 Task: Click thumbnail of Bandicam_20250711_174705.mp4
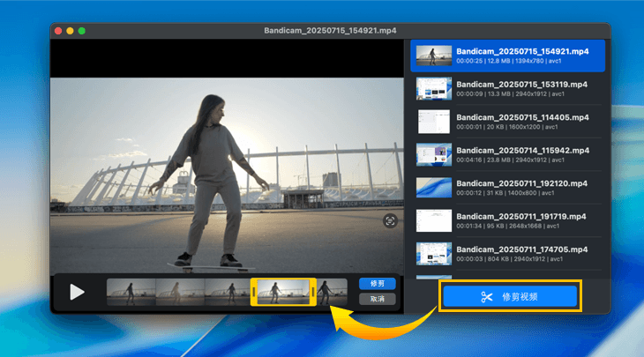434,254
